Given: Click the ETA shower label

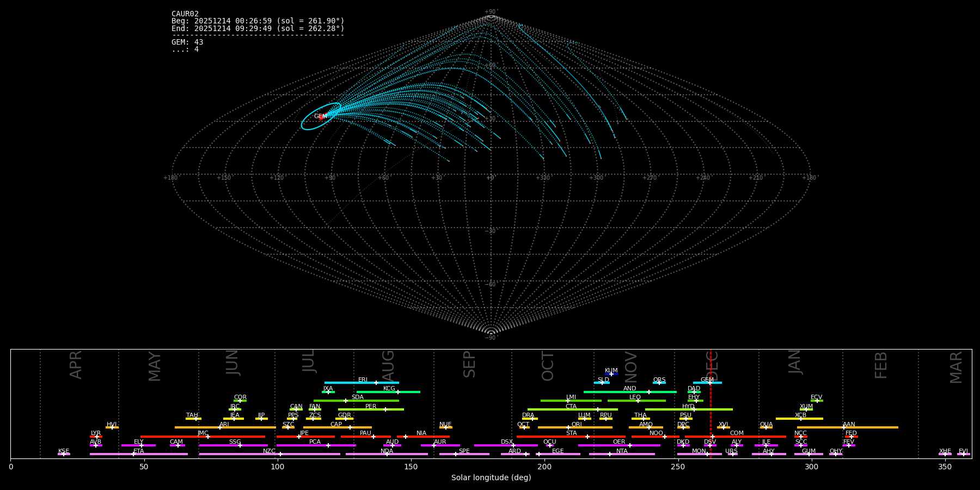Looking at the screenshot, I should [139, 451].
